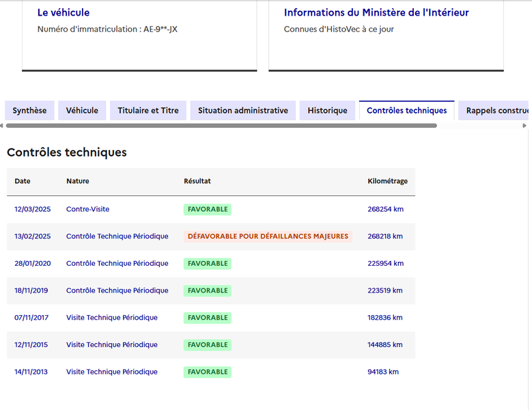
Task: Click the Le véhicule card heading
Action: point(64,12)
